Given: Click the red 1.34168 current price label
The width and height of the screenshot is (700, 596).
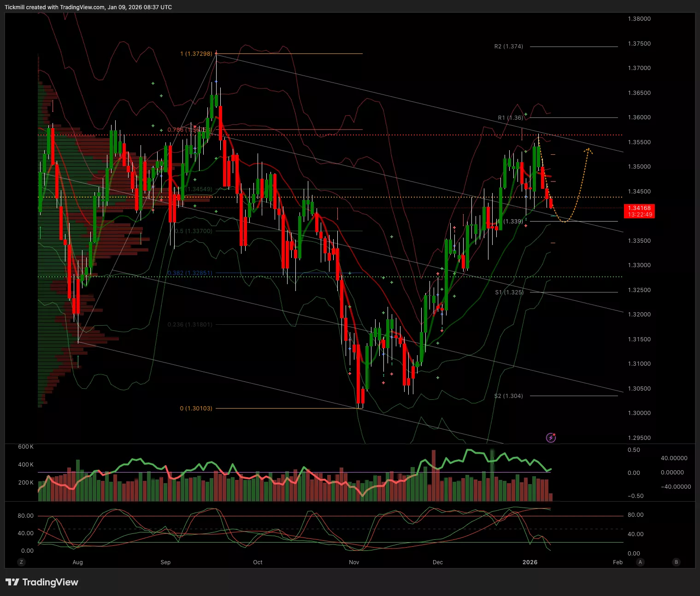Looking at the screenshot, I should click(639, 211).
